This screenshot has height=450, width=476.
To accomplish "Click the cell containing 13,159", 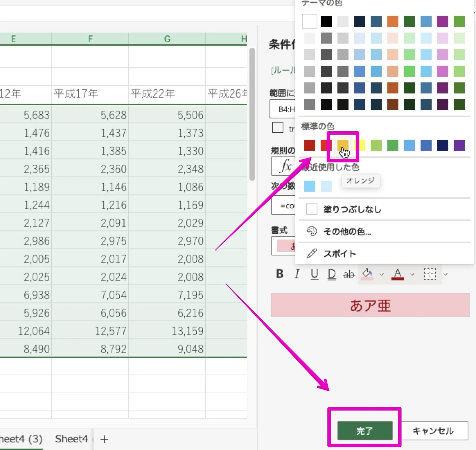I will (x=167, y=331).
